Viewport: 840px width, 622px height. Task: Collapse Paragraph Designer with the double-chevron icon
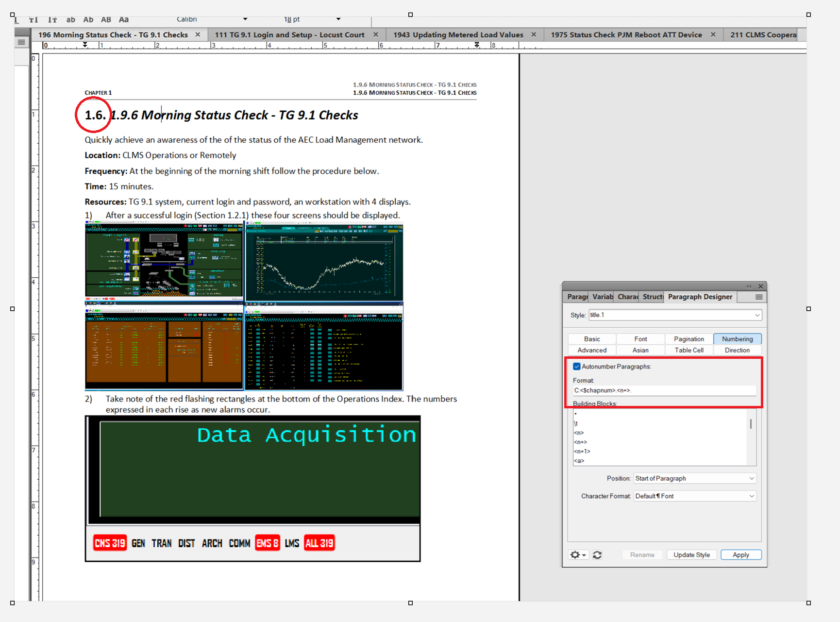point(748,286)
